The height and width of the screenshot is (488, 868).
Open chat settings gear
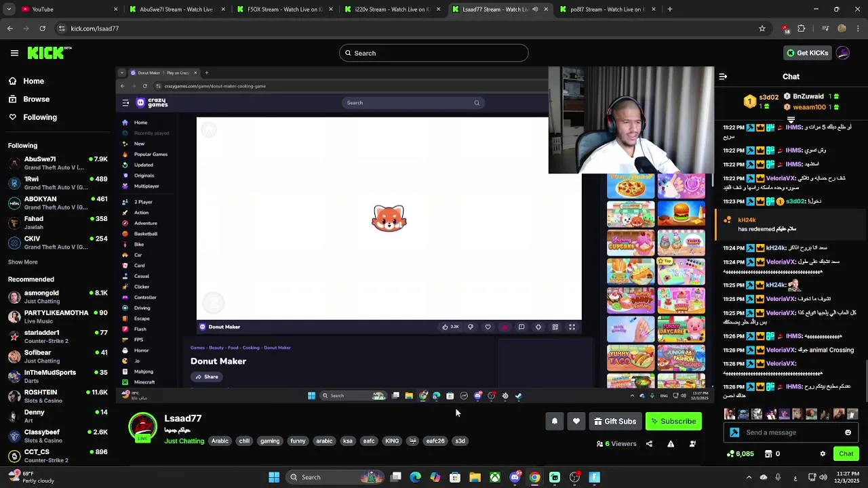[823, 454]
